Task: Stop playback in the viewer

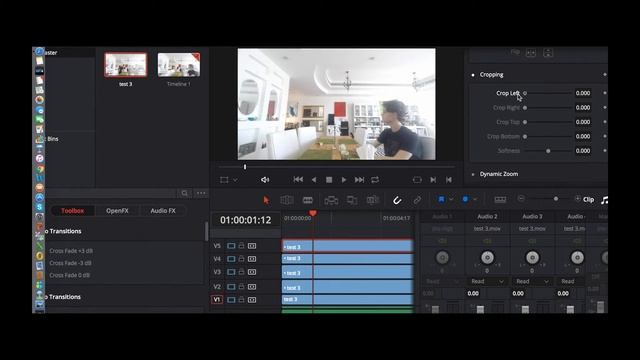Action: click(x=329, y=180)
